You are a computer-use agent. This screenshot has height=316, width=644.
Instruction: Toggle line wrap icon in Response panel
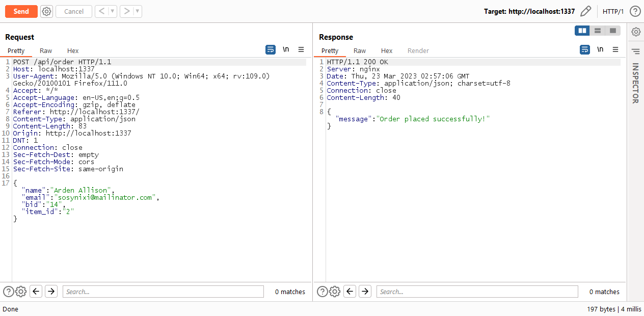pos(585,49)
